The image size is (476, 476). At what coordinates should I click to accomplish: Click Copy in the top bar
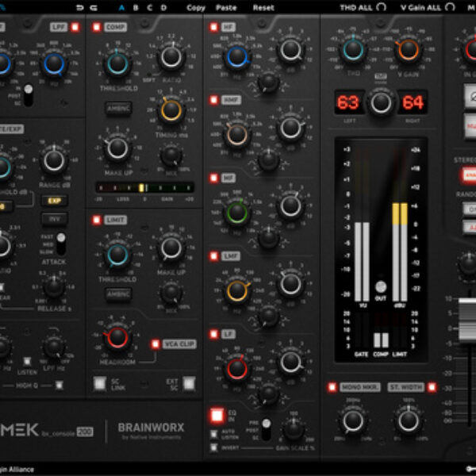coord(196,8)
